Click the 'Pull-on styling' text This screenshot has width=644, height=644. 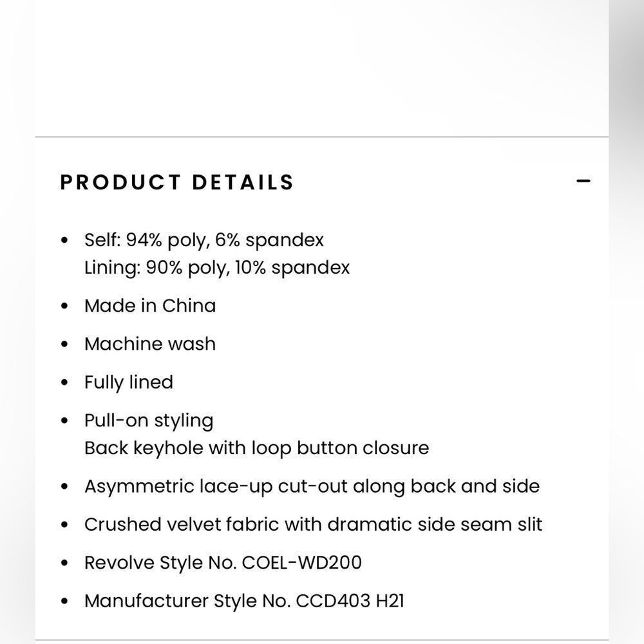tap(149, 421)
